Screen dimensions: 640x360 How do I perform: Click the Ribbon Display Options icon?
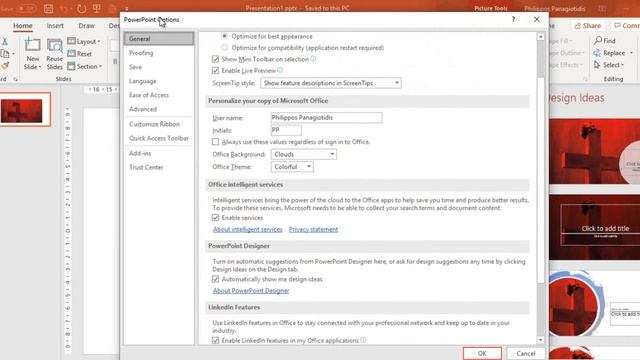click(x=602, y=8)
